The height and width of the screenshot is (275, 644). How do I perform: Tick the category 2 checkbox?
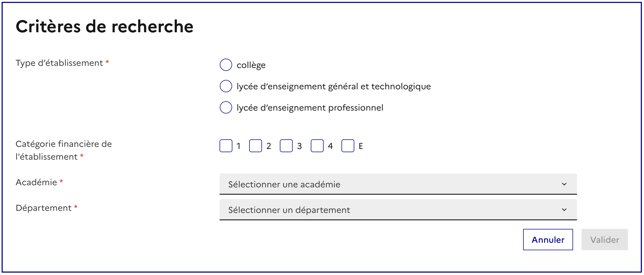(x=256, y=146)
